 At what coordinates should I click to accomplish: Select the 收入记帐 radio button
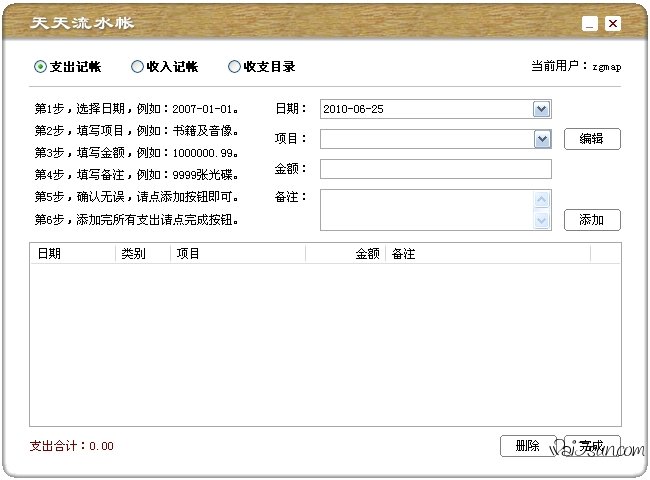click(x=137, y=67)
